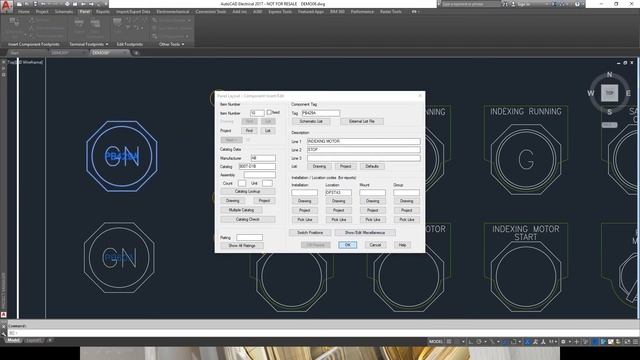Click the Defaults description list button
Screen dimensions: 640x360
pos(372,166)
